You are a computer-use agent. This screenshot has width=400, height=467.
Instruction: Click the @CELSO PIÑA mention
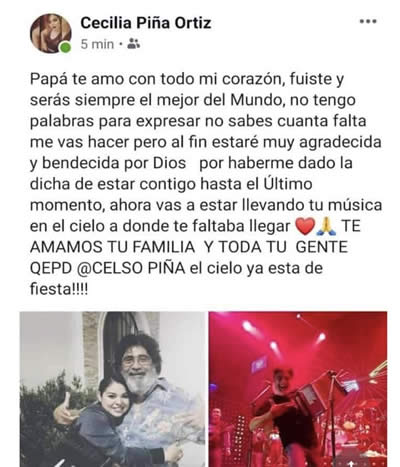click(131, 268)
